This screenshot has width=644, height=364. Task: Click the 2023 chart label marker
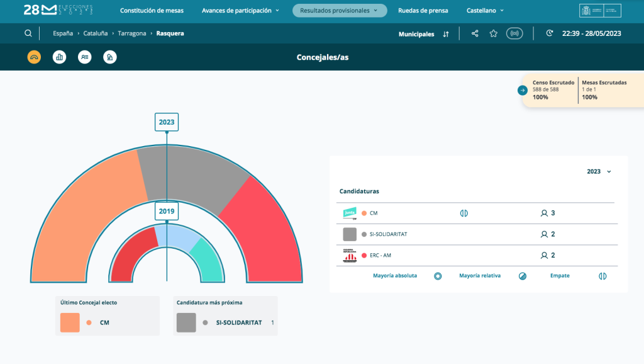point(166,122)
